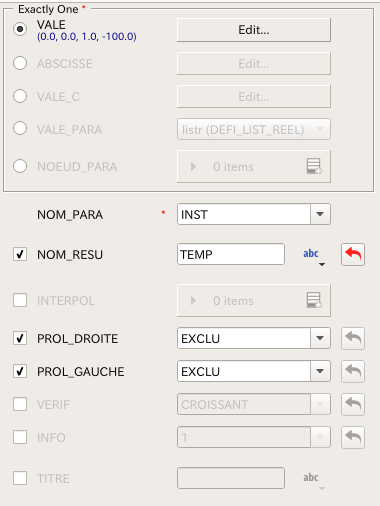This screenshot has height=506, width=380.
Task: Select the ABSCISSE radio button
Action: pyautogui.click(x=20, y=63)
